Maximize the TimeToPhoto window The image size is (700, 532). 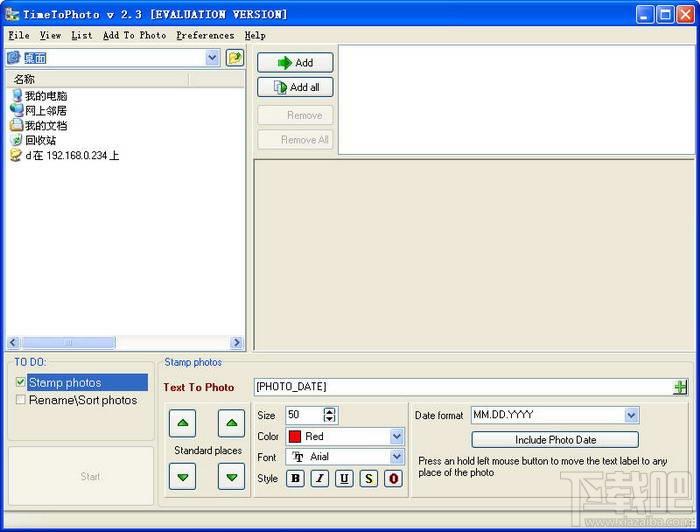click(x=665, y=15)
